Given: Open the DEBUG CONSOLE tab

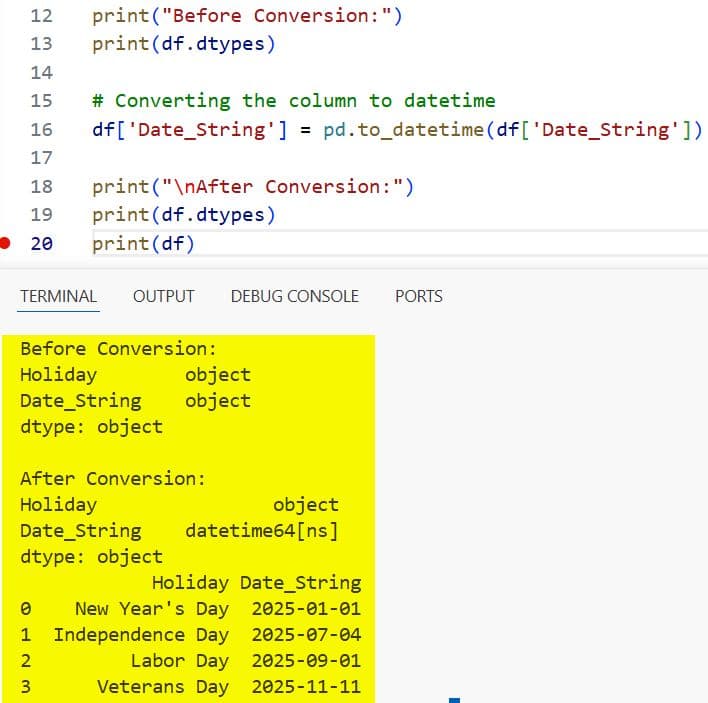Looking at the screenshot, I should 294,297.
